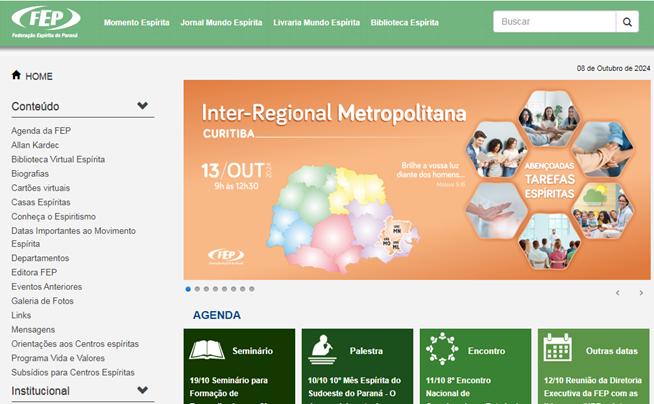
Task: Focus the Buscar search field
Action: [554, 22]
